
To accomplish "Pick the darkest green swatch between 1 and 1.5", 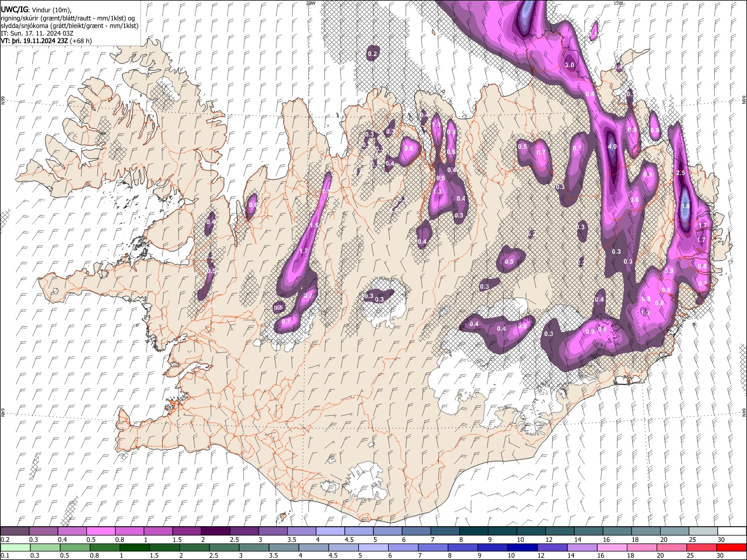I will tap(134, 547).
